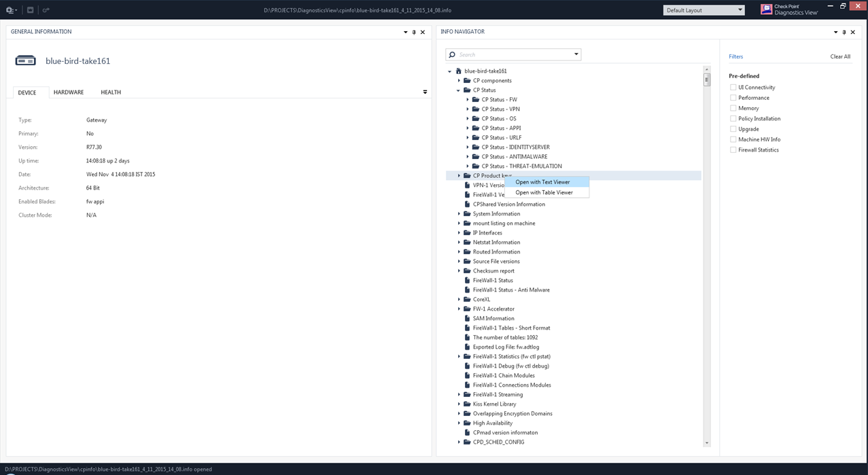Close the General Information panel
868x475 pixels.
[423, 32]
